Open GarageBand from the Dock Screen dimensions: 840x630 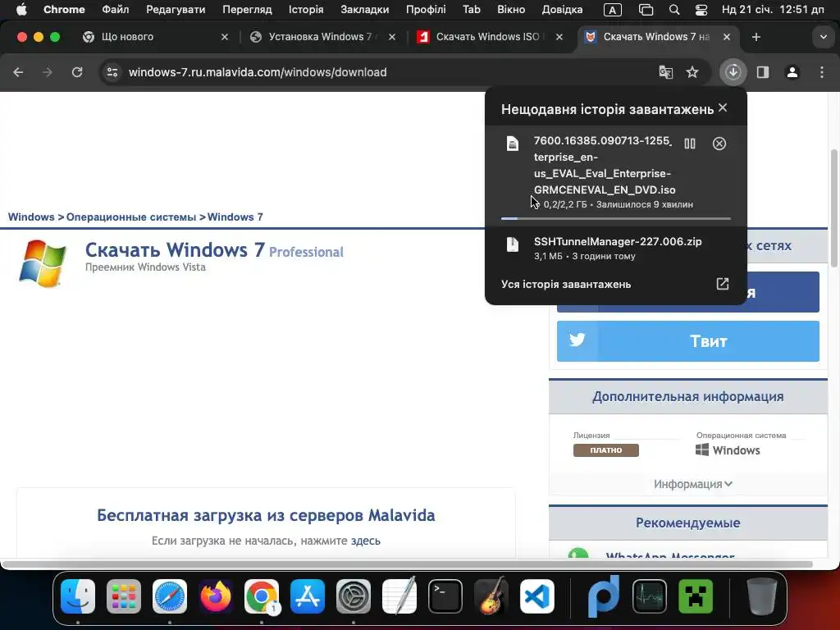pyautogui.click(x=491, y=596)
